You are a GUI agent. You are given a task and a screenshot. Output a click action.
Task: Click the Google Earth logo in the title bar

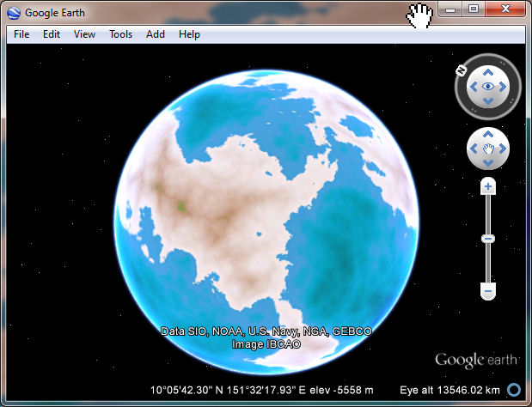[14, 13]
